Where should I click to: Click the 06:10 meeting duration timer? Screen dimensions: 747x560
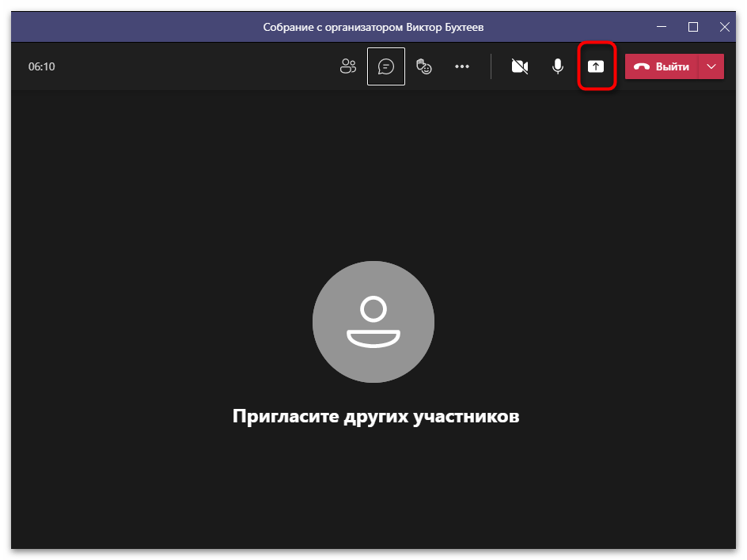(x=42, y=66)
